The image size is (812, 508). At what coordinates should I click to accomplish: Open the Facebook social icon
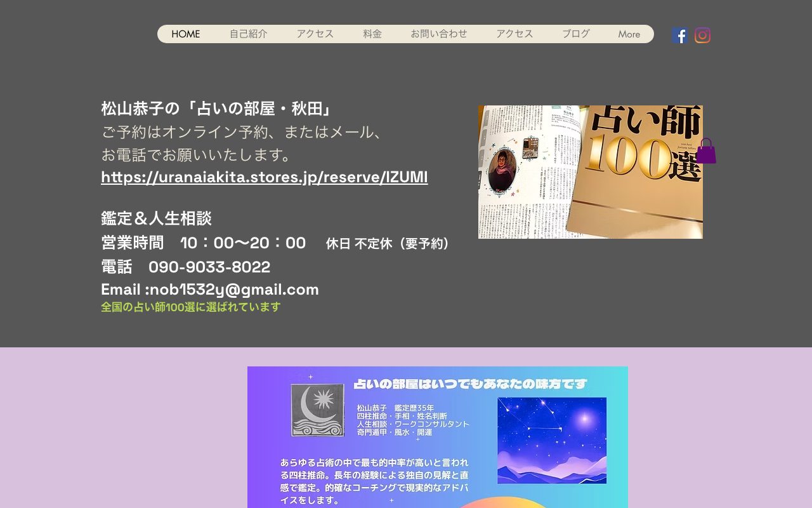(x=679, y=36)
